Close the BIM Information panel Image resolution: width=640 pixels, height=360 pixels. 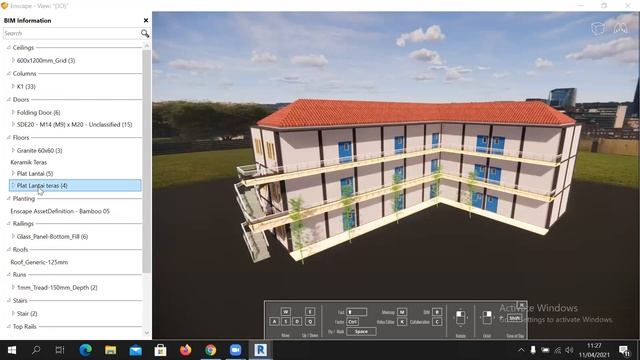tap(146, 20)
